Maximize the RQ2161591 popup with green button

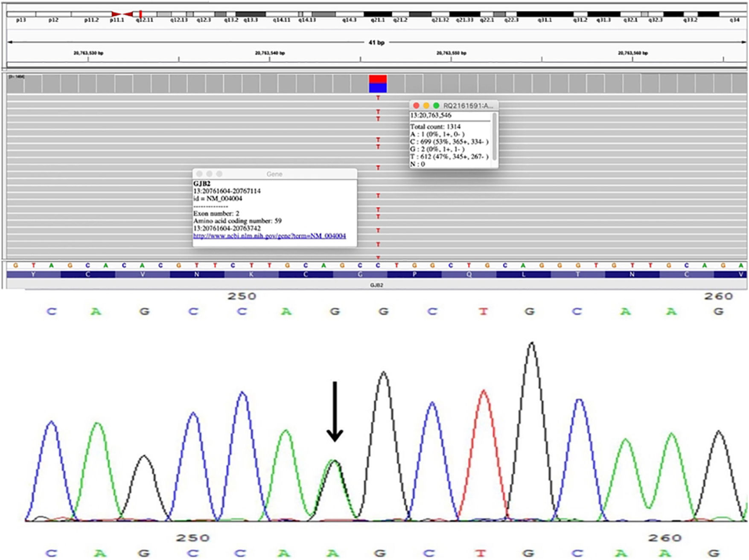pyautogui.click(x=436, y=105)
